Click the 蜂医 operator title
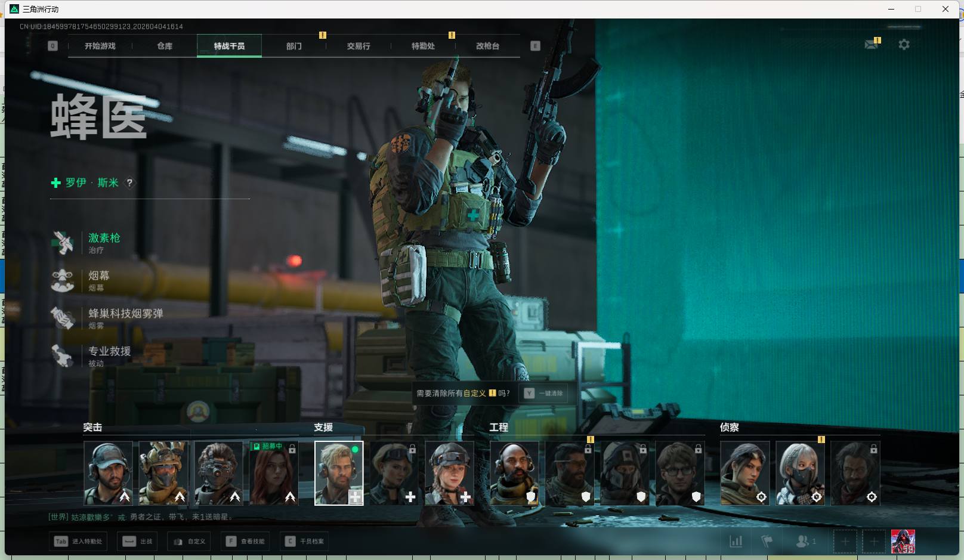Image resolution: width=964 pixels, height=560 pixels. click(x=98, y=117)
